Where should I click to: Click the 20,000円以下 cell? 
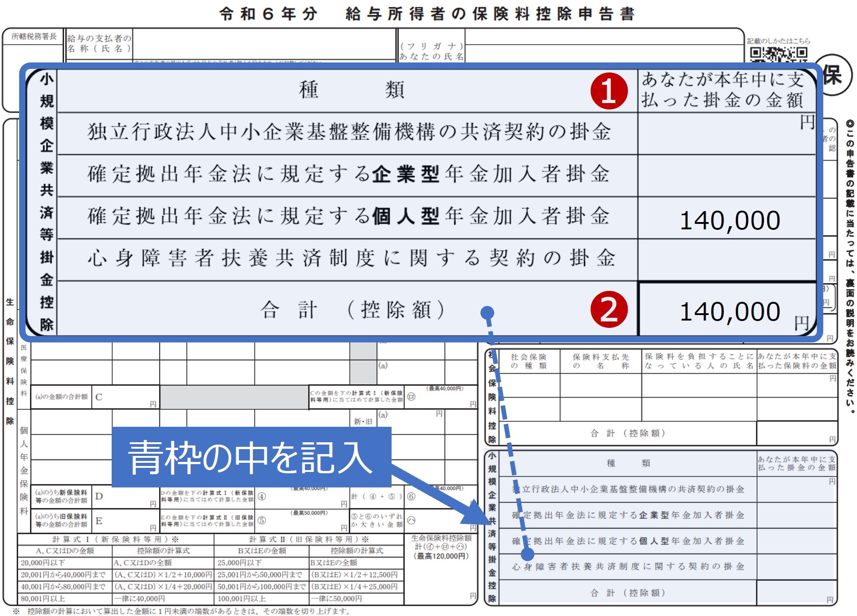click(65, 563)
